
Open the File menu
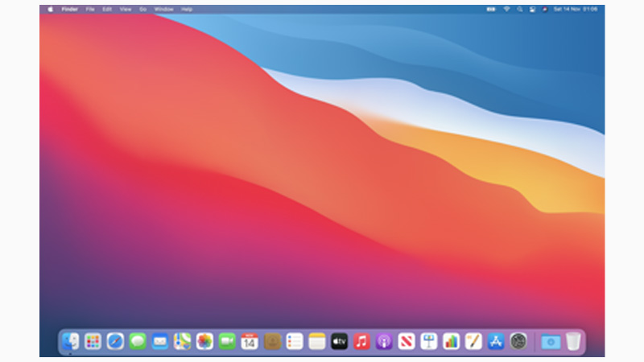90,9
